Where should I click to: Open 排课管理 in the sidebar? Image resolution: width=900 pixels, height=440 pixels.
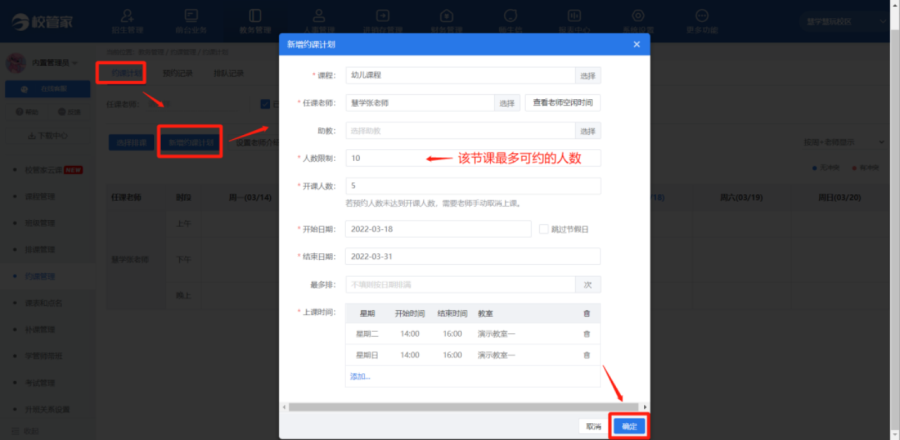(40, 250)
